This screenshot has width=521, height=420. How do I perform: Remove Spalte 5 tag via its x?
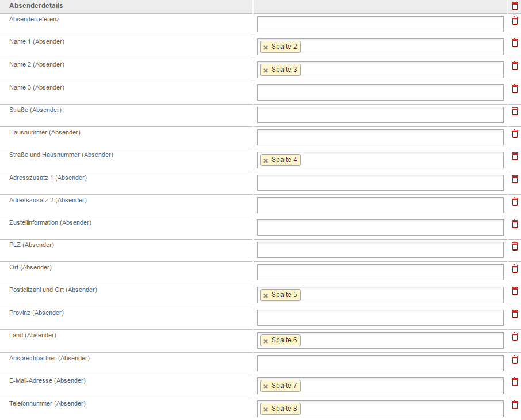click(266, 296)
